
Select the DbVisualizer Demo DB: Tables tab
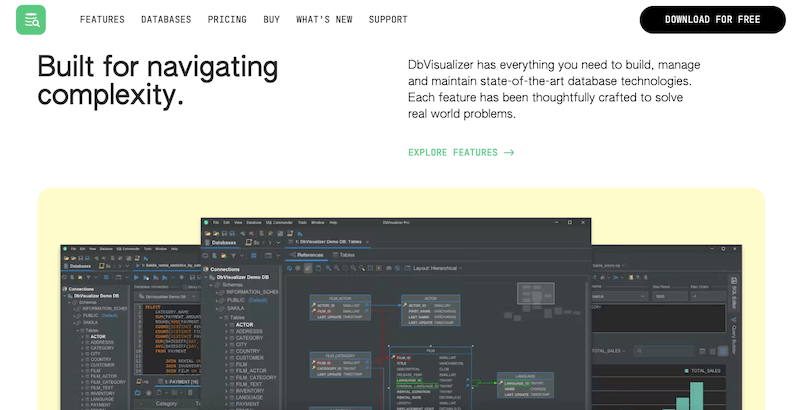point(328,242)
